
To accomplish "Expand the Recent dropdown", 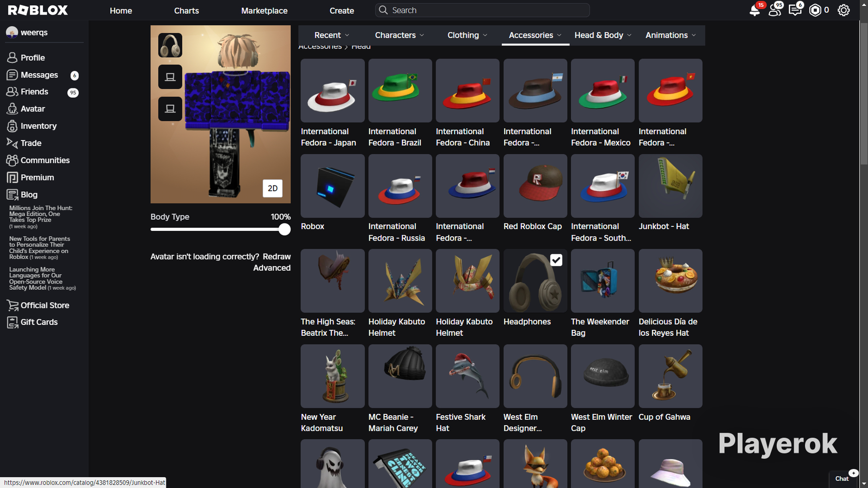I will 332,35.
